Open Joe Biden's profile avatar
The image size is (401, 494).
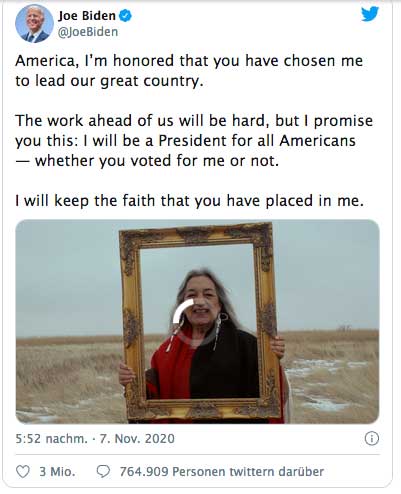(x=34, y=23)
